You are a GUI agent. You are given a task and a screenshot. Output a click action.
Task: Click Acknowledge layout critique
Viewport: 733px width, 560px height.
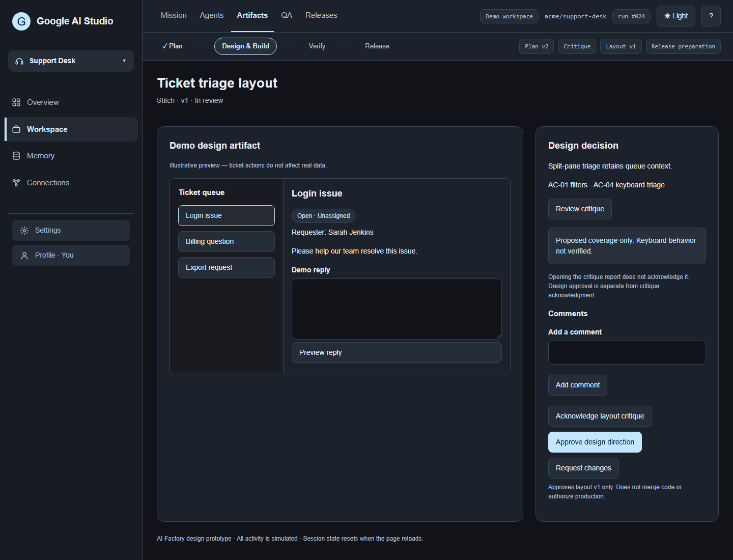[600, 416]
